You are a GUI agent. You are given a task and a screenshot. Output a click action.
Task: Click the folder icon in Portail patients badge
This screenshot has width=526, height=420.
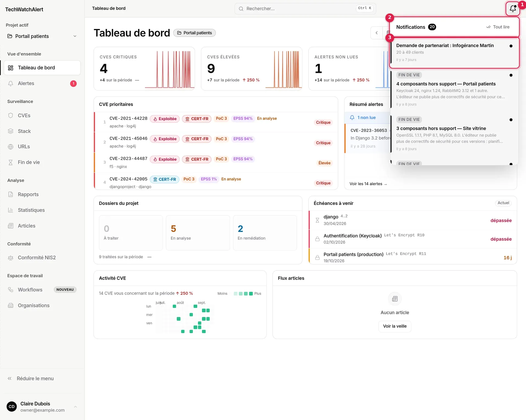(179, 33)
